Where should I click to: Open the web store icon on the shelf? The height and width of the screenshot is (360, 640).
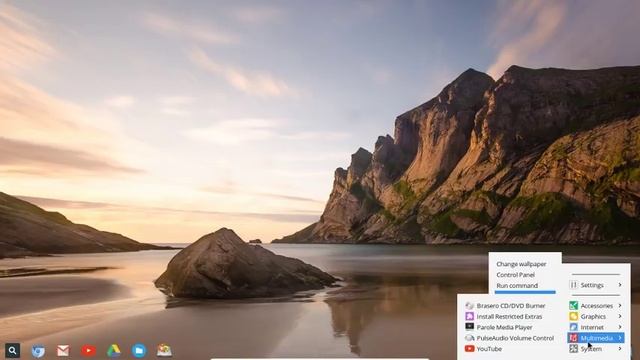164,350
